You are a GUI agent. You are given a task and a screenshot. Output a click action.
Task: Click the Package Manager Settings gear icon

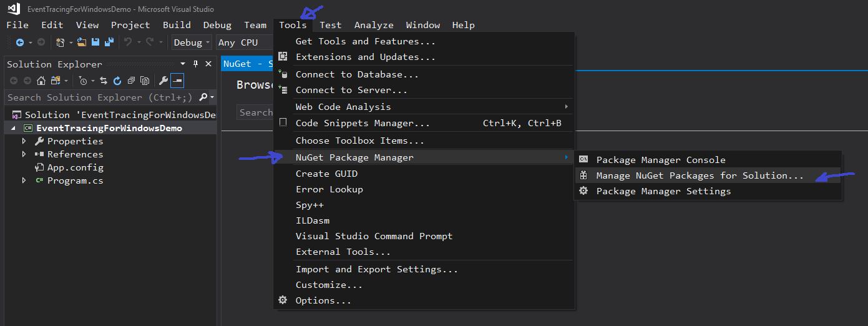pos(583,191)
